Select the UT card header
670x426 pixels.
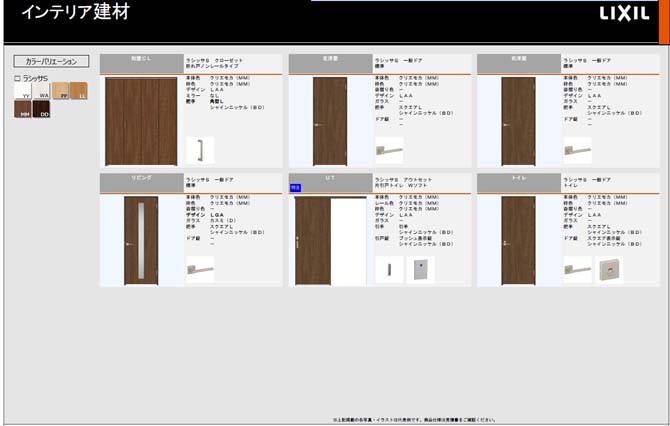point(330,183)
